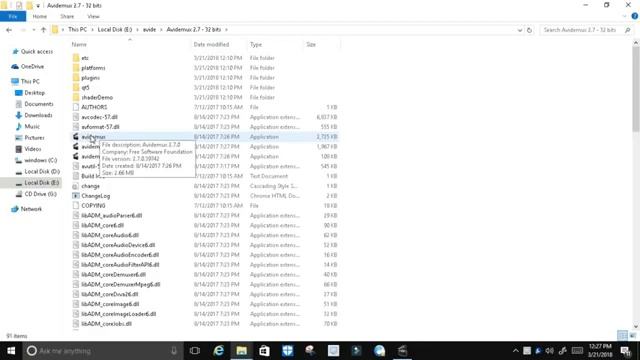
Task: Launch Edge browser from taskbar
Action: pyautogui.click(x=219, y=351)
